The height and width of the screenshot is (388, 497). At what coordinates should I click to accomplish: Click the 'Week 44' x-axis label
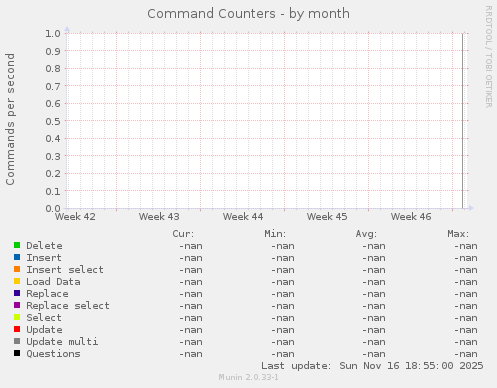point(243,217)
